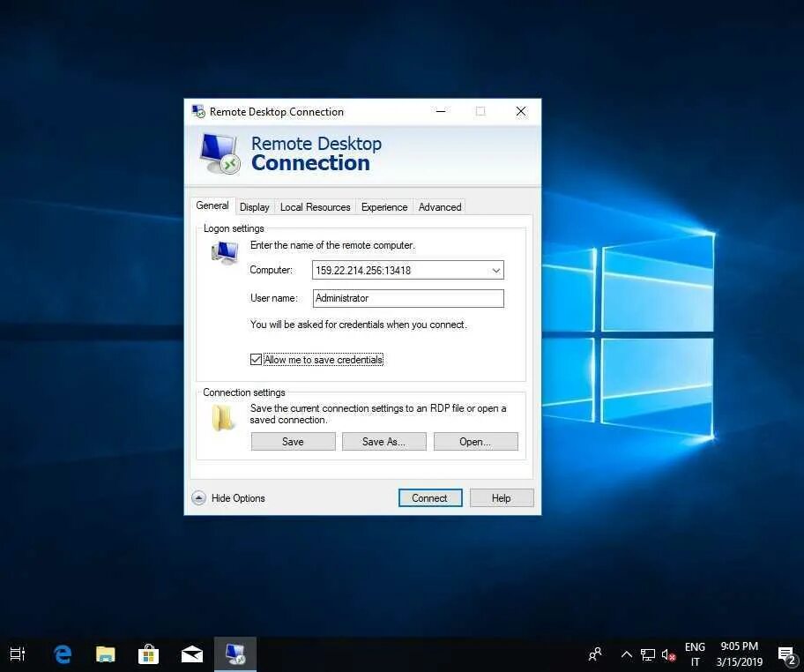Viewport: 804px width, 672px height.
Task: Click the Connect button
Action: tap(429, 498)
